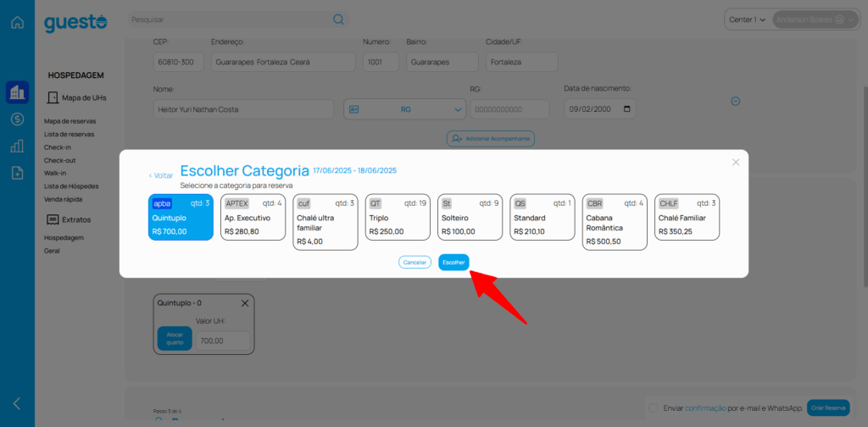This screenshot has height=427, width=868.
Task: Click the home icon in sidebar
Action: 17,22
